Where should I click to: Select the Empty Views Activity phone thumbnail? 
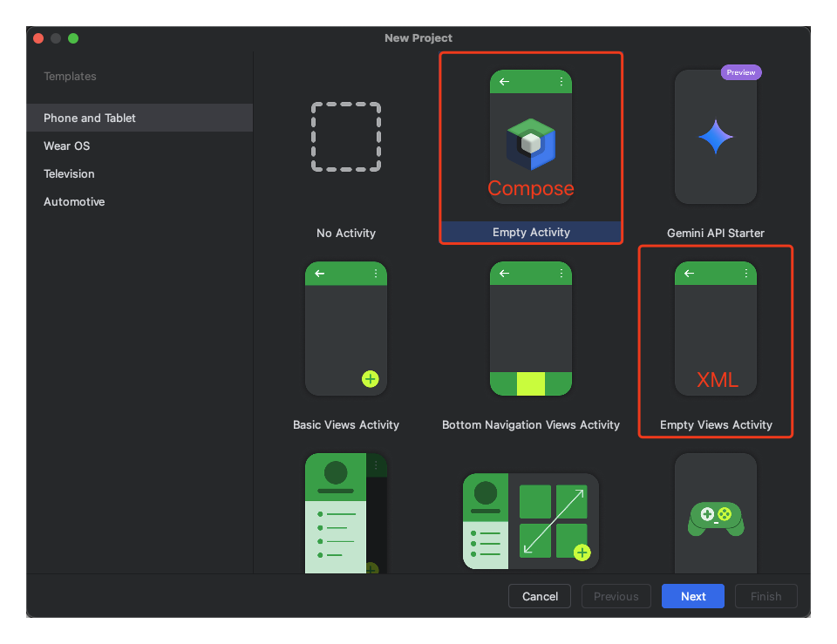[715, 329]
